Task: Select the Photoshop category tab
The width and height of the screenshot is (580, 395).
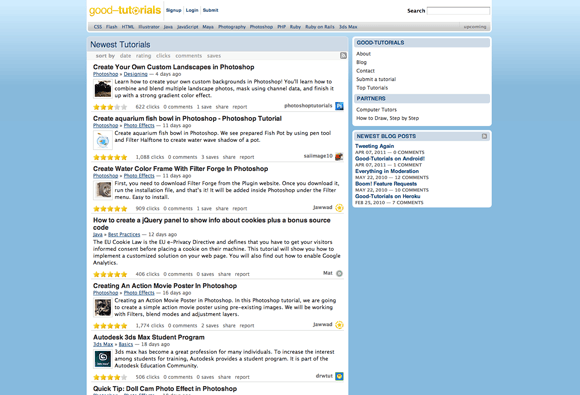Action: 261,27
